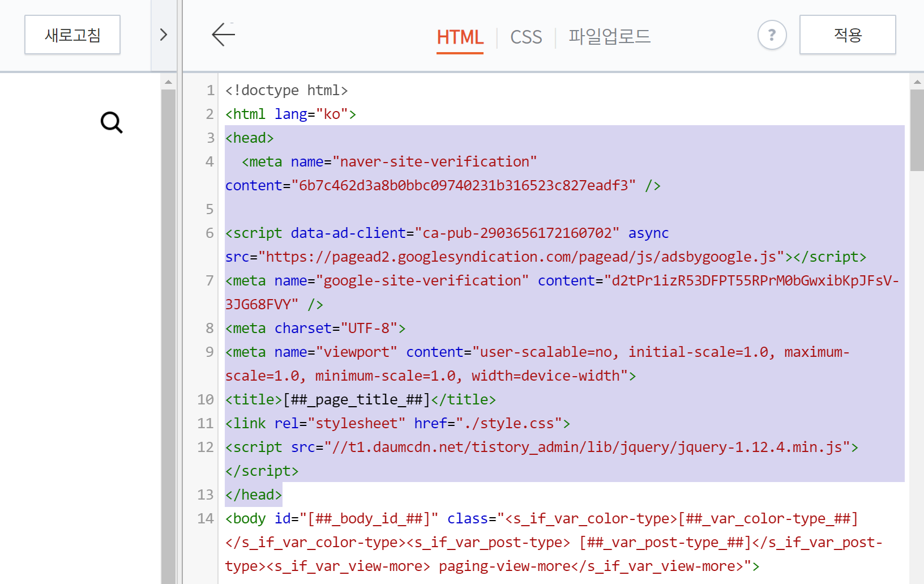Click the '3JG68FVY' verification code continuation

258,305
